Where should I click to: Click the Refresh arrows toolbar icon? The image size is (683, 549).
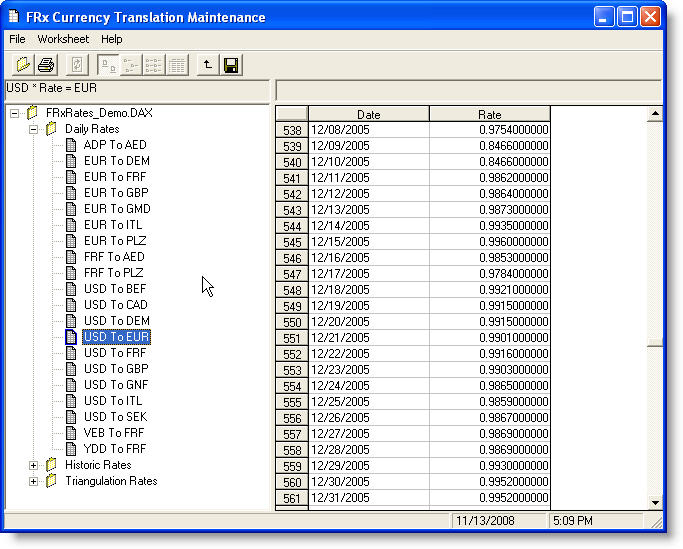[x=77, y=65]
